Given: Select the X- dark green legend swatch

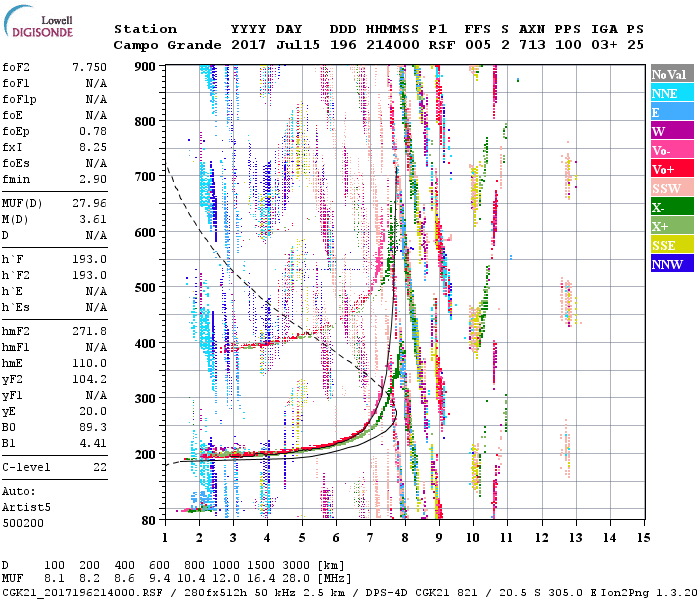Looking at the screenshot, I should [672, 207].
